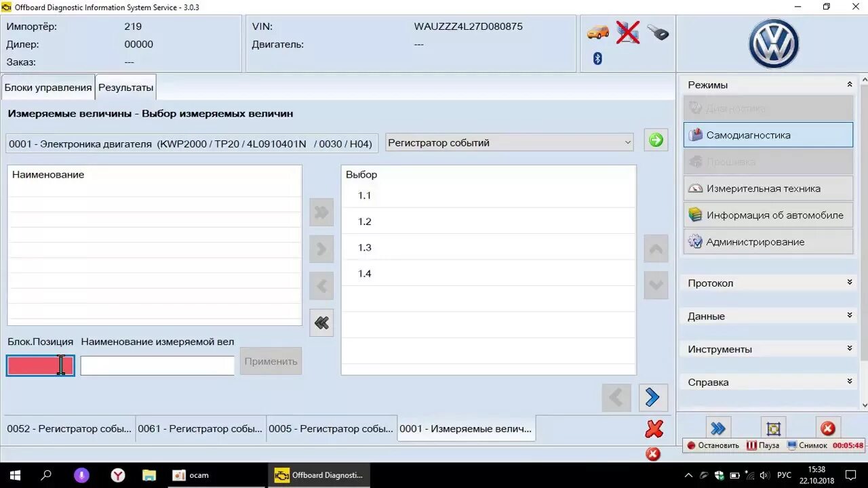Move item right with single arrow icon
Viewport: 868px width, 488px height.
coord(321,249)
